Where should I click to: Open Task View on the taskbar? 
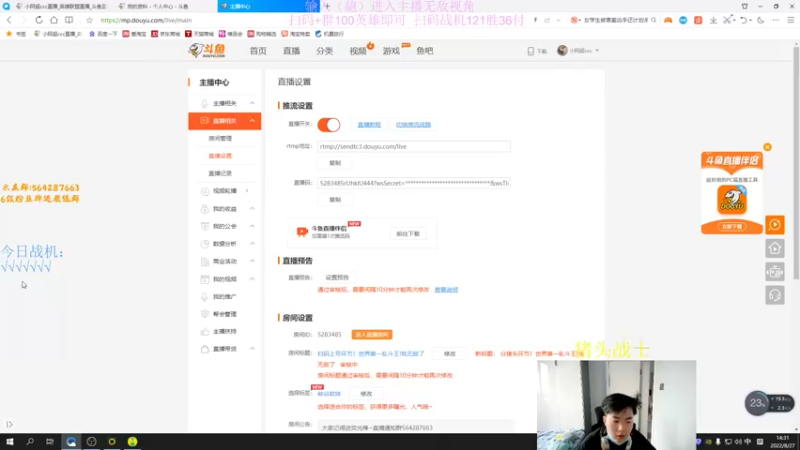[x=50, y=442]
